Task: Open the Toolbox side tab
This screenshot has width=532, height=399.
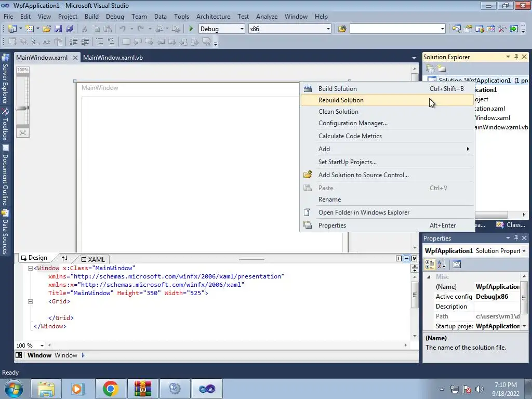Action: (x=5, y=125)
